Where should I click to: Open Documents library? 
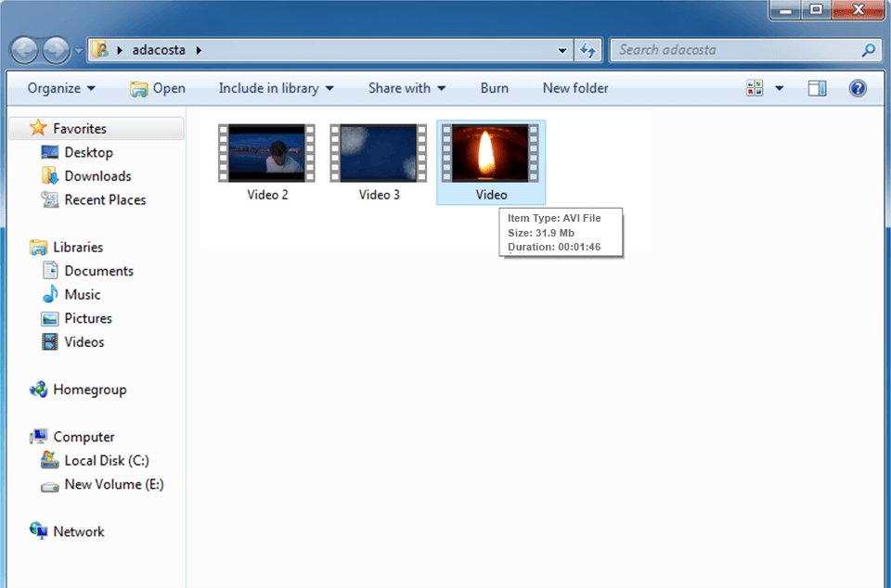pyautogui.click(x=99, y=271)
